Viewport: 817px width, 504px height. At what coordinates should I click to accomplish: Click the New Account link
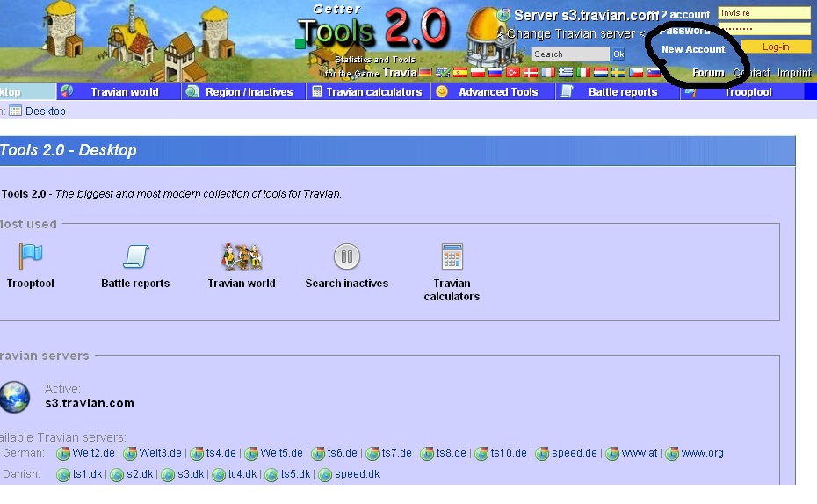[x=693, y=49]
